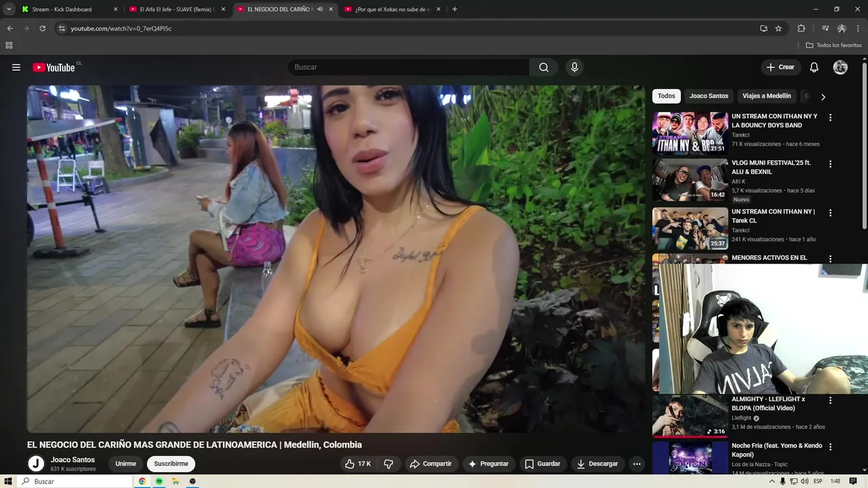Image resolution: width=868 pixels, height=488 pixels.
Task: Open YouTube notifications bell
Action: pos(814,67)
